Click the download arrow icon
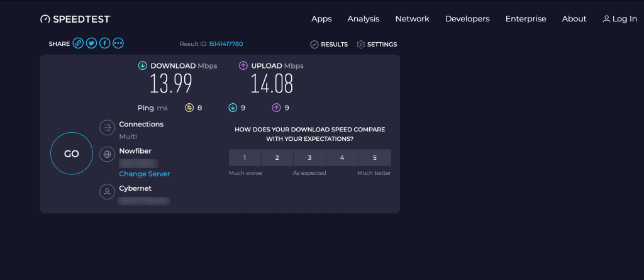Screen dimensions: 644x280 click(x=143, y=65)
